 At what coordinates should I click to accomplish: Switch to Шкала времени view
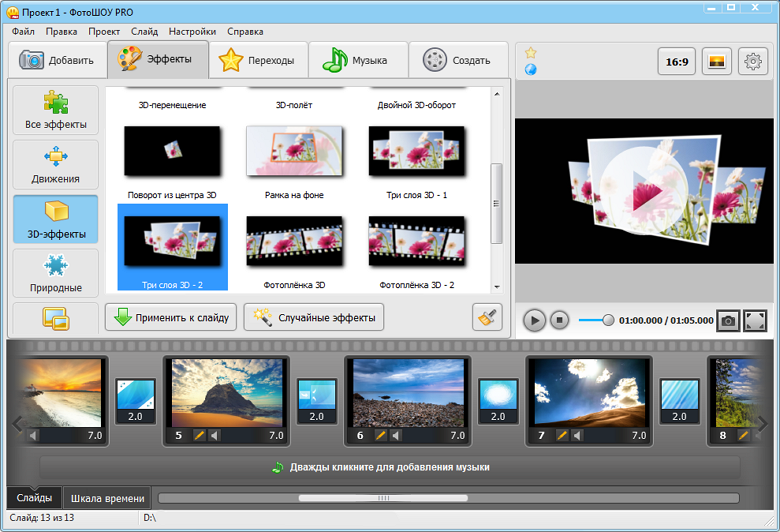pos(108,498)
